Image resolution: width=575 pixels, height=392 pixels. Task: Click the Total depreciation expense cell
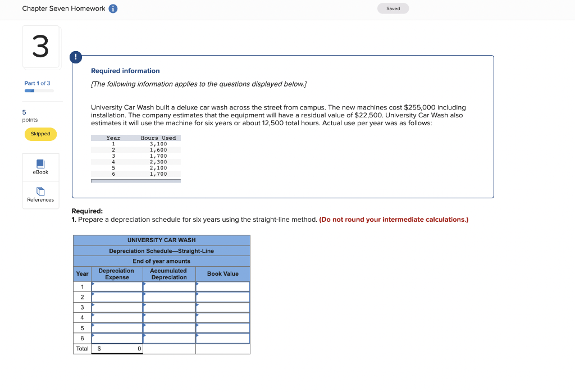[117, 349]
